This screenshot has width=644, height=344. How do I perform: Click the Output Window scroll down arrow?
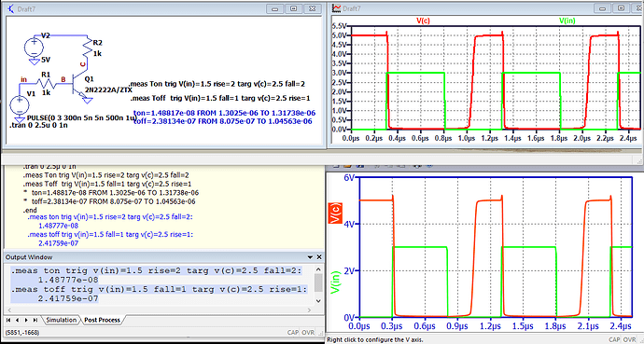318,300
